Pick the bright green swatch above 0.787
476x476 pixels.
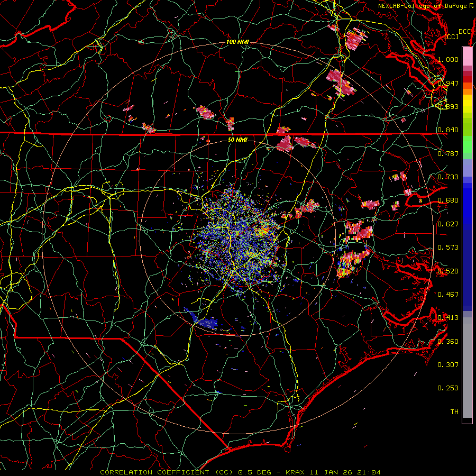pyautogui.click(x=467, y=144)
